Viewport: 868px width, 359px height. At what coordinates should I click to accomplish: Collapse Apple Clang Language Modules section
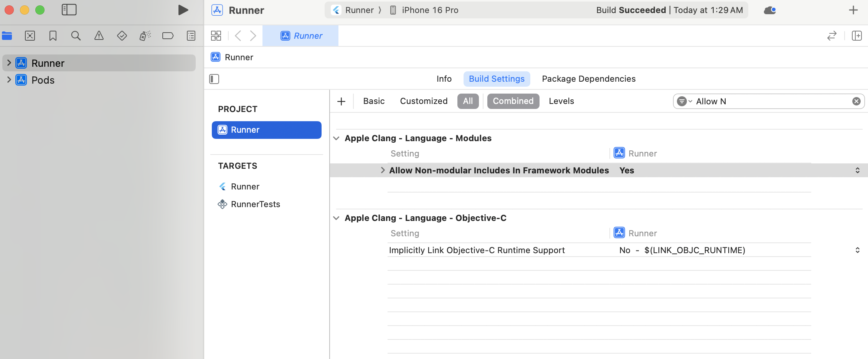click(x=336, y=138)
